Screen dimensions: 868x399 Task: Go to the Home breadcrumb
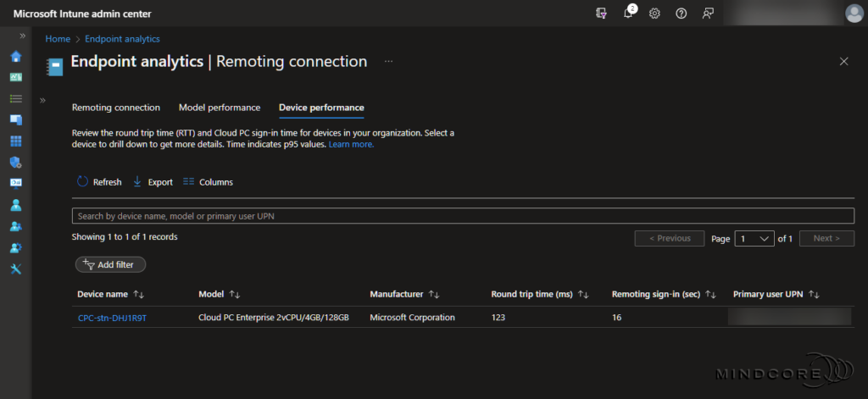pos(58,39)
